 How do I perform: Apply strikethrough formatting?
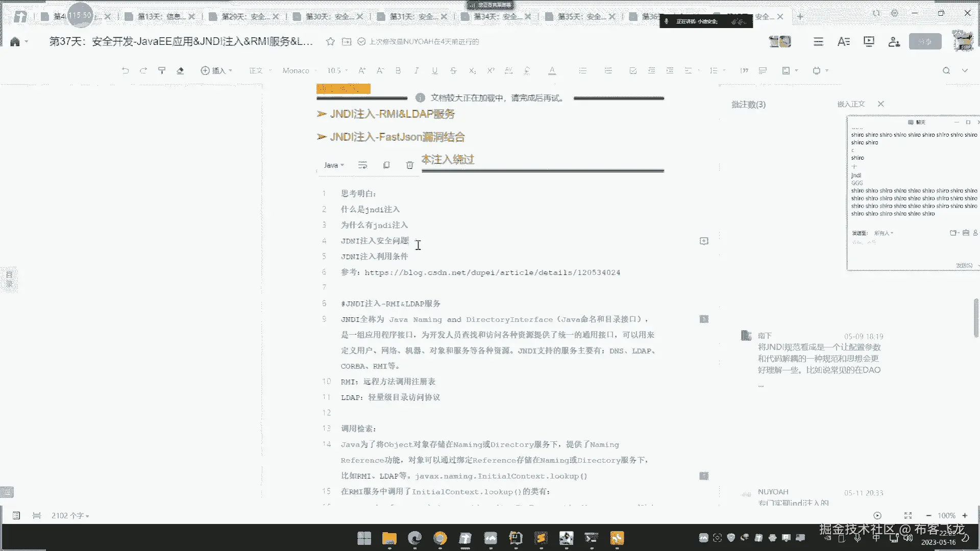pos(453,71)
